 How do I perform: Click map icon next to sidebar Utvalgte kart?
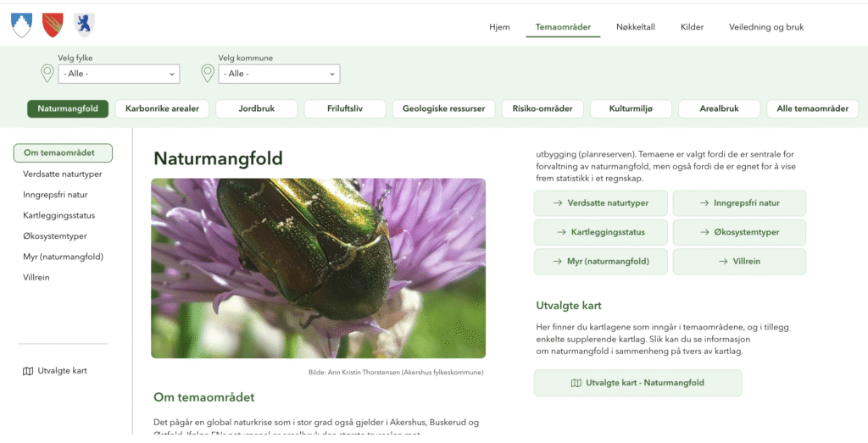28,371
